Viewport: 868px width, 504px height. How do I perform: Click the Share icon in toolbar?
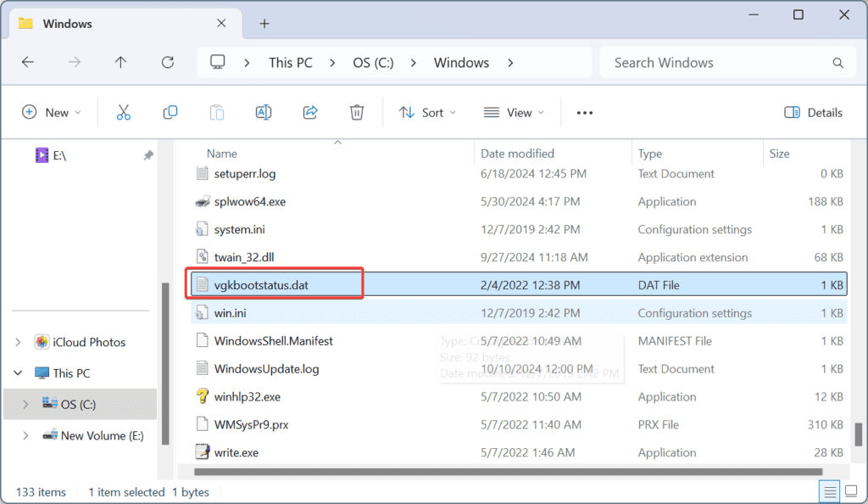point(310,113)
